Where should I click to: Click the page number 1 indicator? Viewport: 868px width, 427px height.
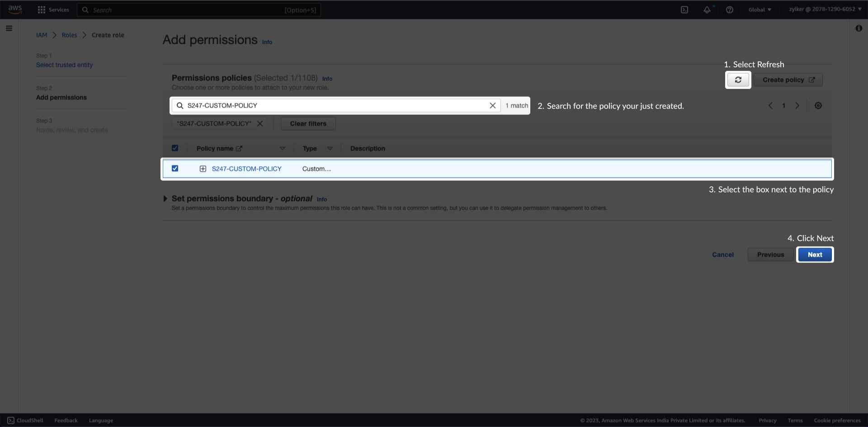[784, 106]
